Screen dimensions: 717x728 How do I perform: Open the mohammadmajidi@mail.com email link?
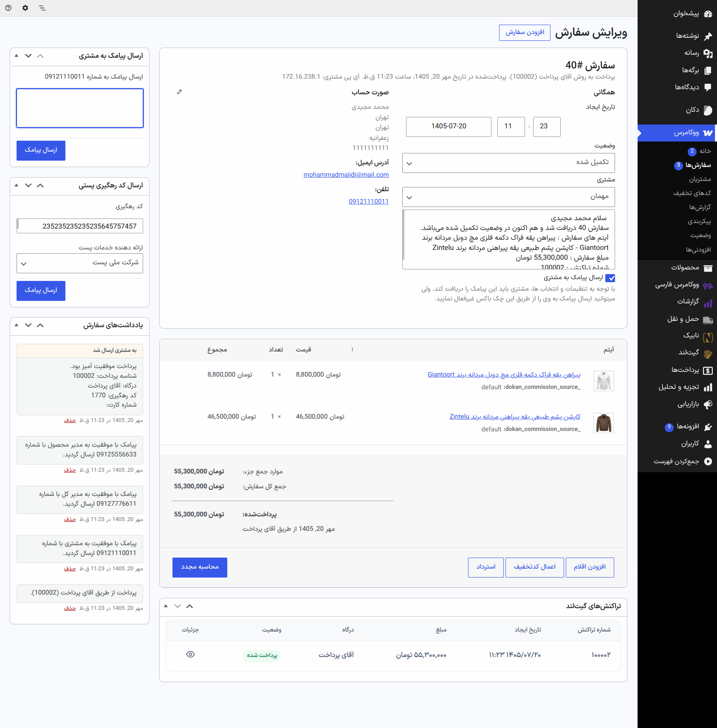pyautogui.click(x=346, y=175)
